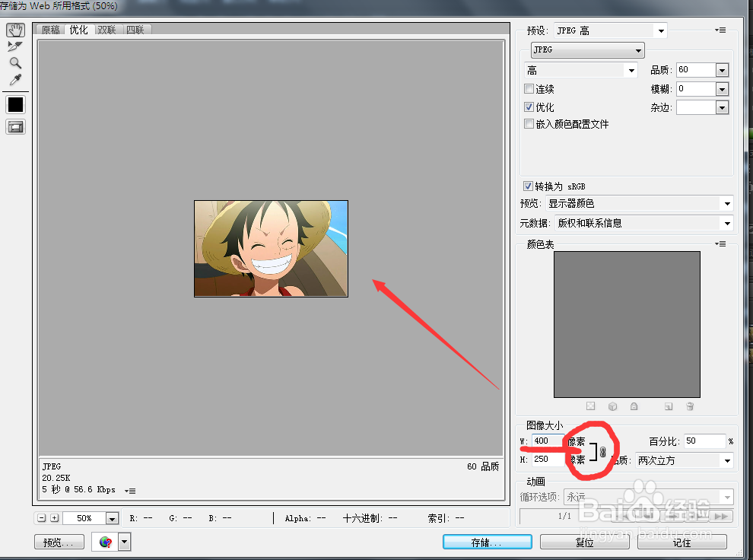Switch to the 四联 tab
The image size is (753, 560).
pyautogui.click(x=135, y=30)
